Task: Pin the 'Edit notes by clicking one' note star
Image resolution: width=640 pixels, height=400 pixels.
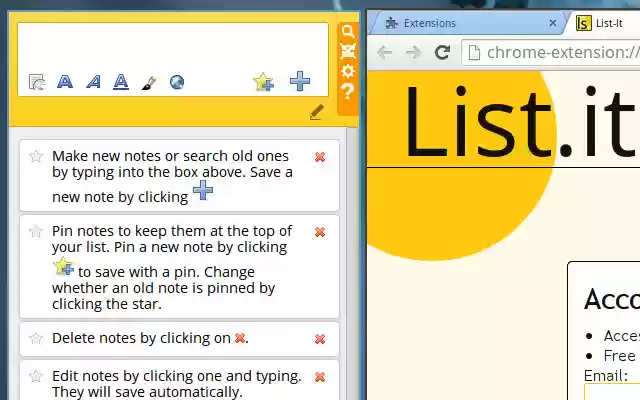Action: 36,376
